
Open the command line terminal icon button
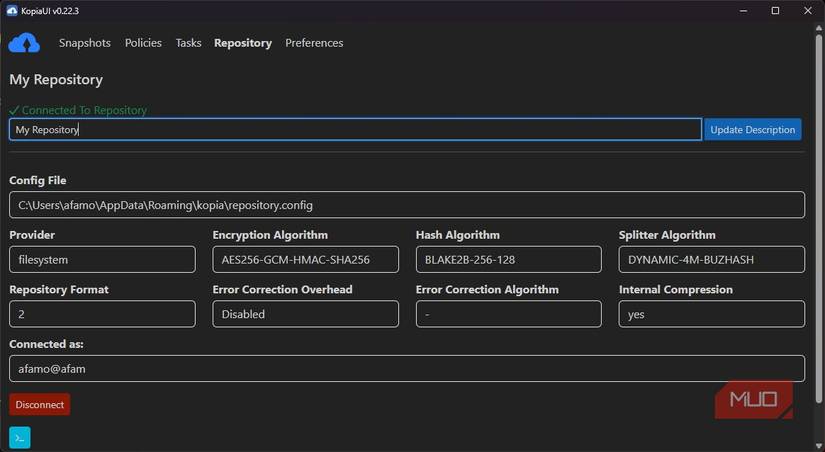click(20, 437)
